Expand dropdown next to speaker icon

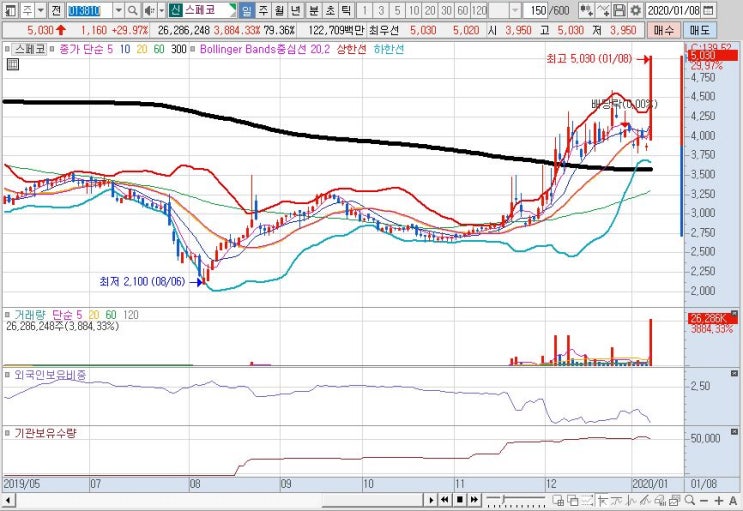[161, 10]
